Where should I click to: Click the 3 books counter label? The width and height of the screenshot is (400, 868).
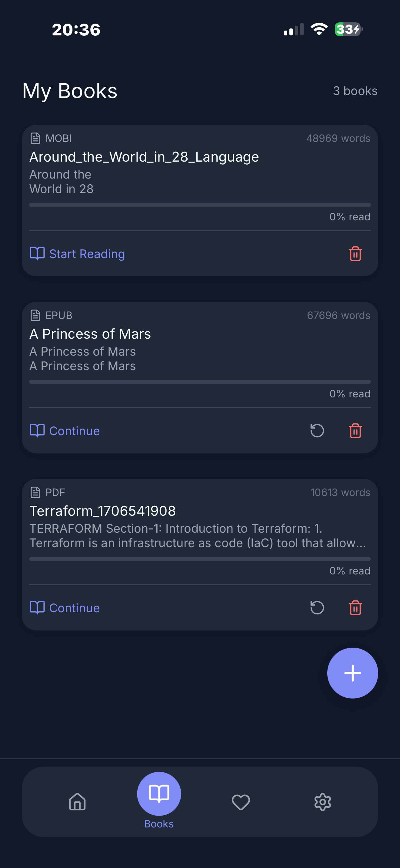pos(355,90)
